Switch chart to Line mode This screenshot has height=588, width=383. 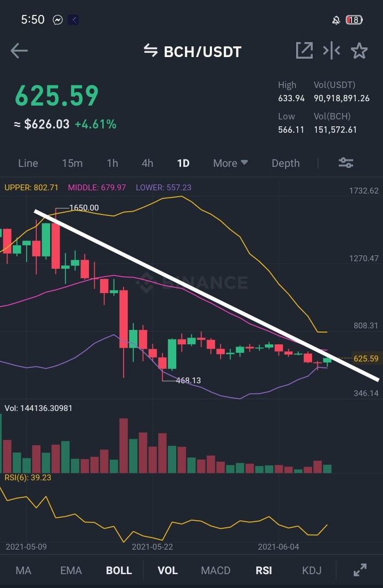click(28, 163)
